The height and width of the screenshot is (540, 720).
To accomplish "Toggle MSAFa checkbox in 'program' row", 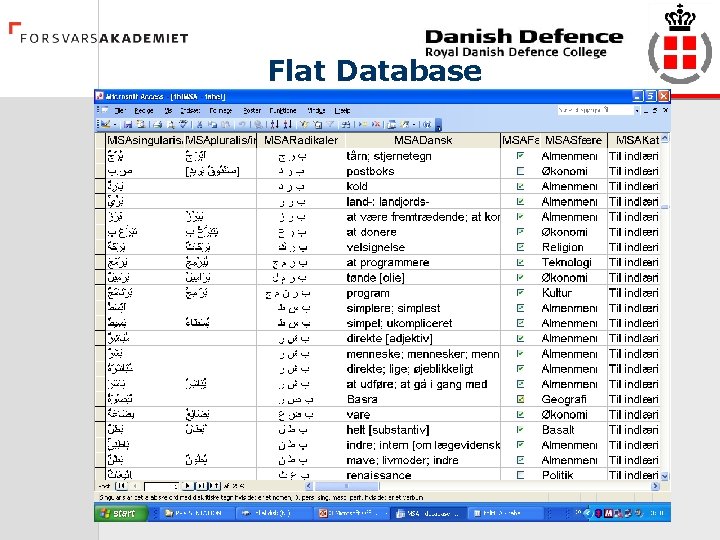I will pyautogui.click(x=520, y=292).
